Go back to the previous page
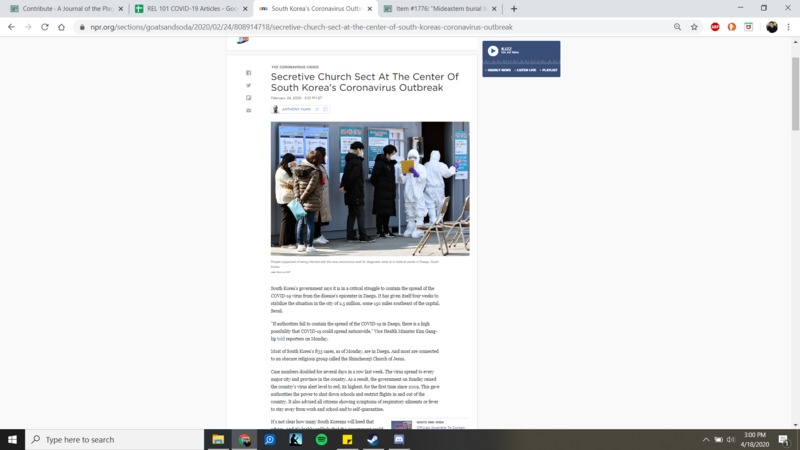Screen dimensions: 800x450 [x=11, y=27]
